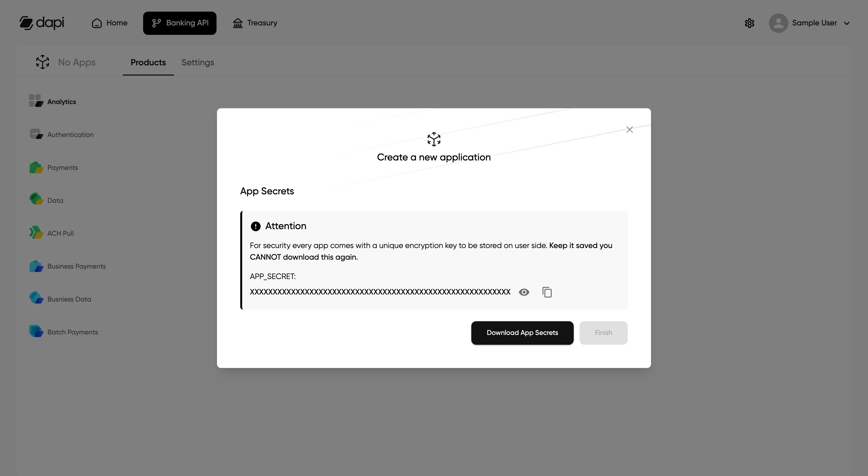Select the Settings tab

pyautogui.click(x=198, y=63)
